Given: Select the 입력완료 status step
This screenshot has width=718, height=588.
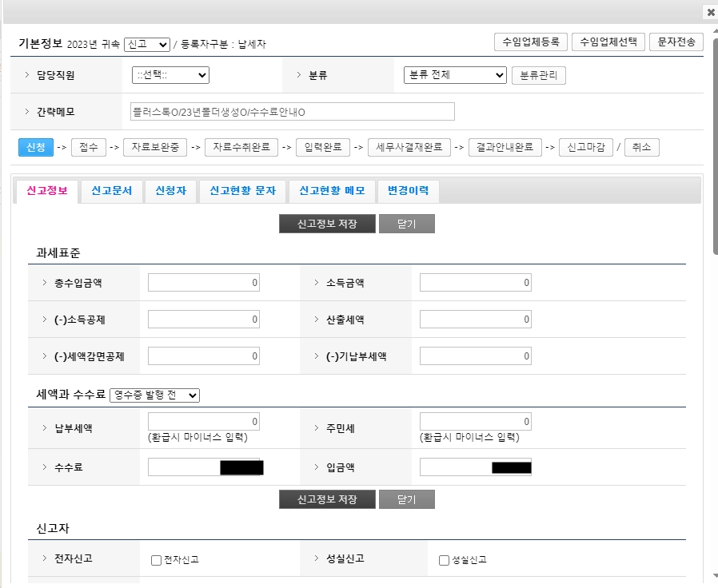Looking at the screenshot, I should [x=323, y=147].
